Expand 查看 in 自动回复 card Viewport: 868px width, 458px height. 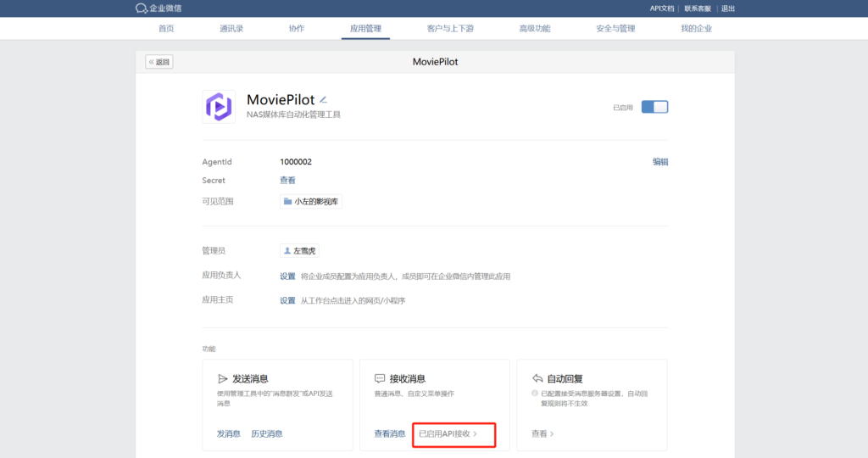pos(542,433)
